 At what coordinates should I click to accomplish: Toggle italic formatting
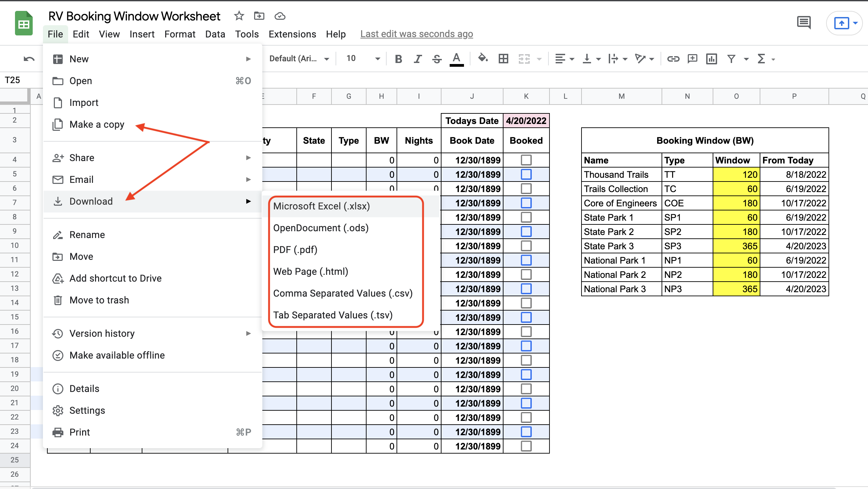pos(418,59)
